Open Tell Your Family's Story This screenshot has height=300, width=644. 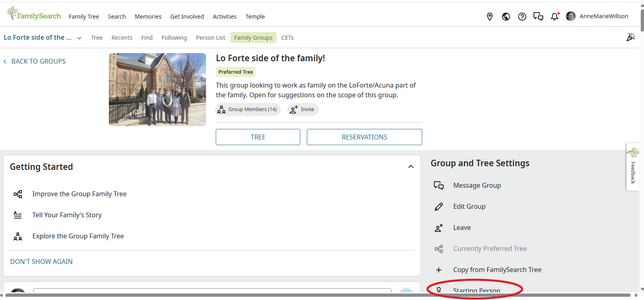(67, 215)
